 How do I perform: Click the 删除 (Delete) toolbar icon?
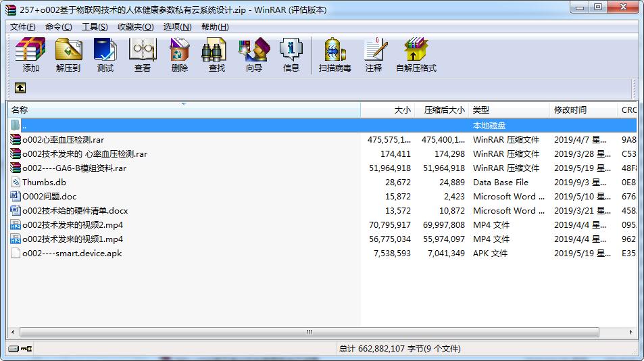click(x=180, y=55)
